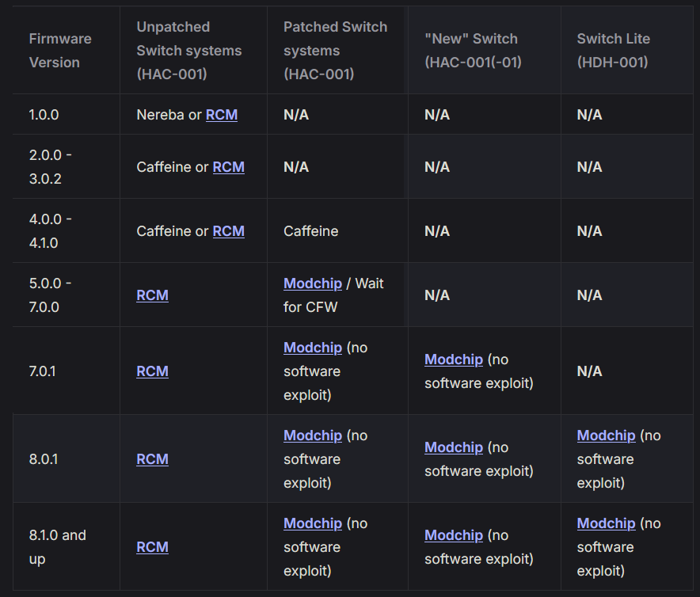Open the RCM link in the 7.0.1 row
The height and width of the screenshot is (597, 700).
pos(152,371)
